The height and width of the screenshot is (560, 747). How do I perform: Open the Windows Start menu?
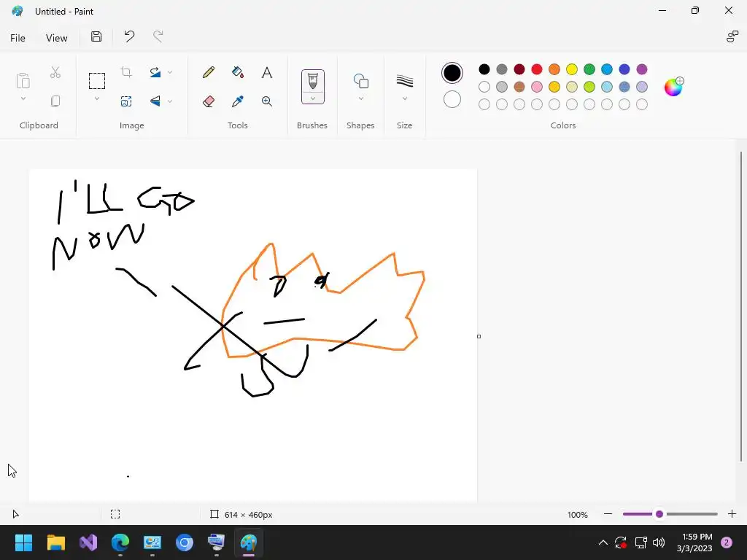tap(23, 542)
